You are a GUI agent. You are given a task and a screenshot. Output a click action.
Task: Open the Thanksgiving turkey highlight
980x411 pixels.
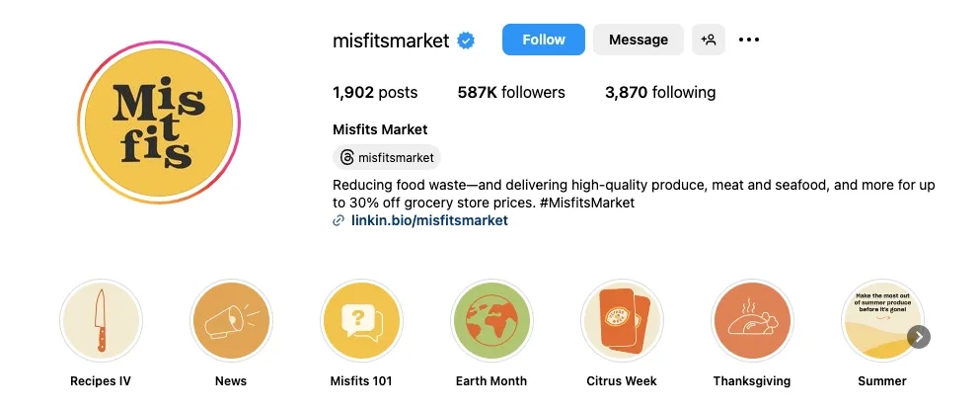click(752, 320)
